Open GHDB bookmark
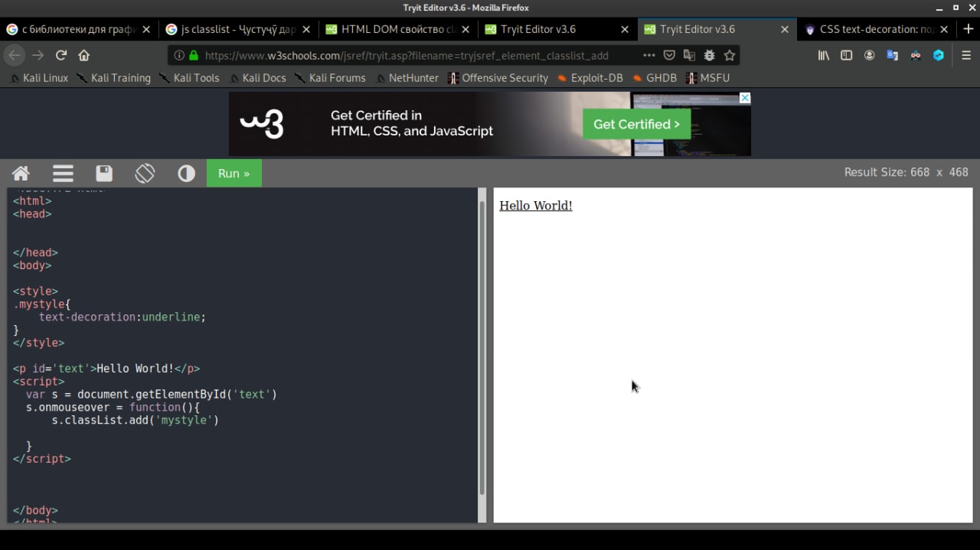 (x=655, y=78)
